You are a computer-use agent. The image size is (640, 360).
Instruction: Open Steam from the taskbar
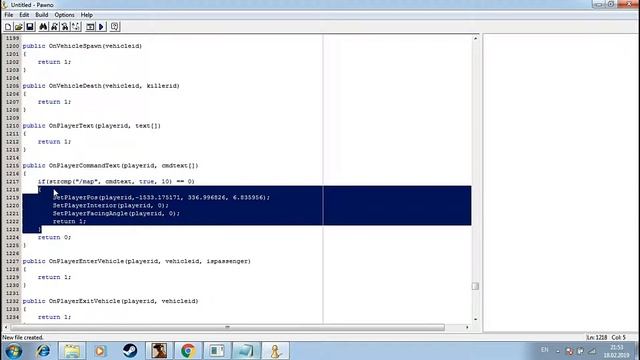[130, 351]
